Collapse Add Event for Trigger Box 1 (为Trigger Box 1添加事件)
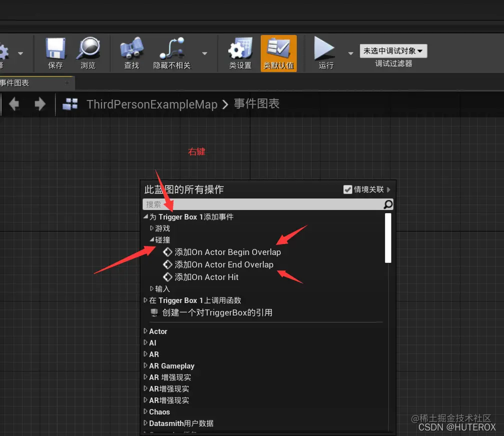Image resolution: width=504 pixels, height=436 pixels. (146, 216)
